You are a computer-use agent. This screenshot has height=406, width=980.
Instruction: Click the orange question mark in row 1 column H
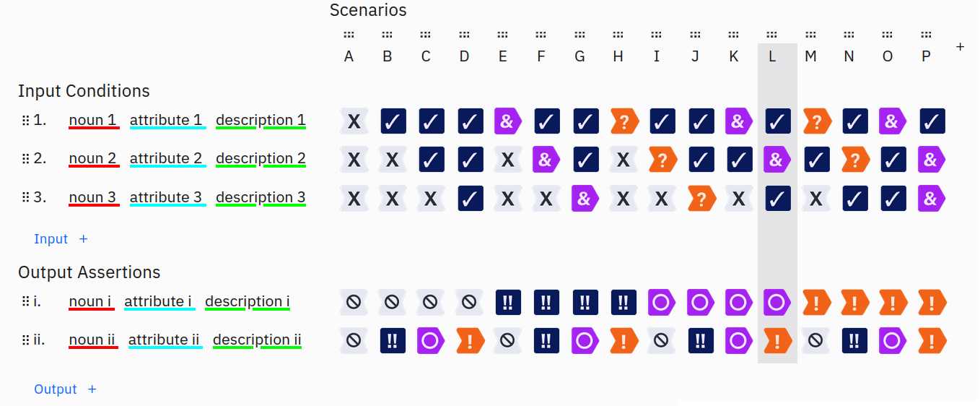pyautogui.click(x=624, y=121)
